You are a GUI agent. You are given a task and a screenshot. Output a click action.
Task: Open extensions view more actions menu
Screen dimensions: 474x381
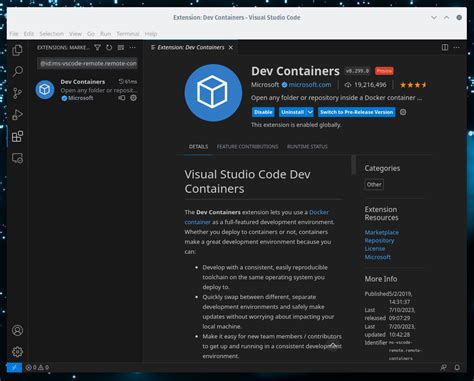point(133,48)
